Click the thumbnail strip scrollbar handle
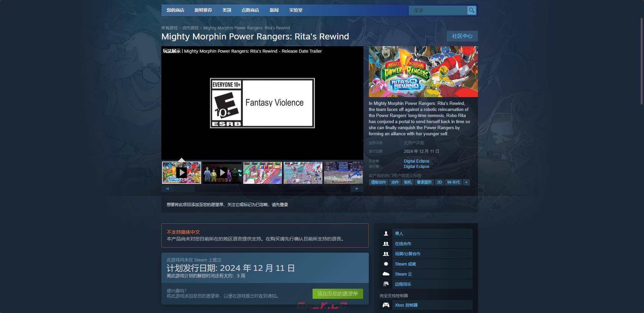644x313 pixels. click(184, 189)
